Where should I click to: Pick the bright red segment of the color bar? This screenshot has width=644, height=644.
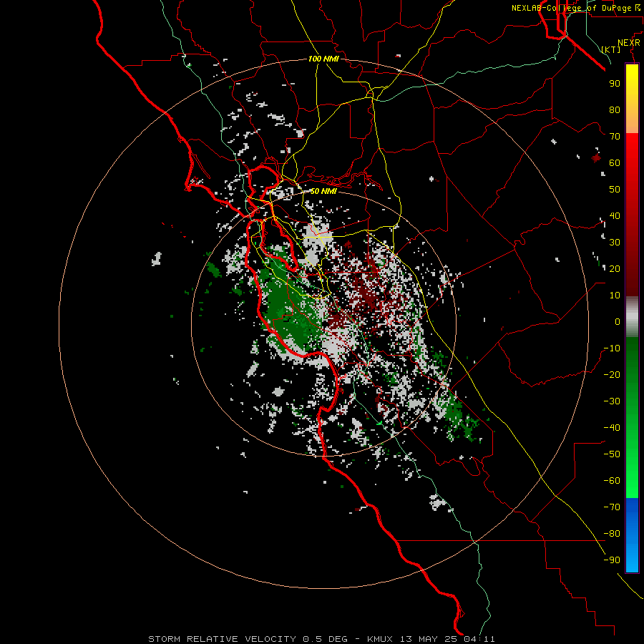[632, 150]
